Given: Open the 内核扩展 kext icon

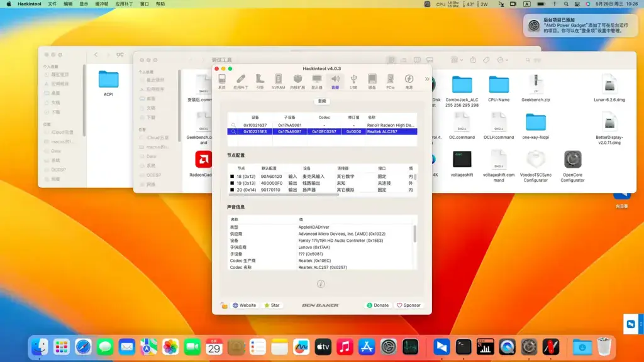Looking at the screenshot, I should (x=297, y=81).
